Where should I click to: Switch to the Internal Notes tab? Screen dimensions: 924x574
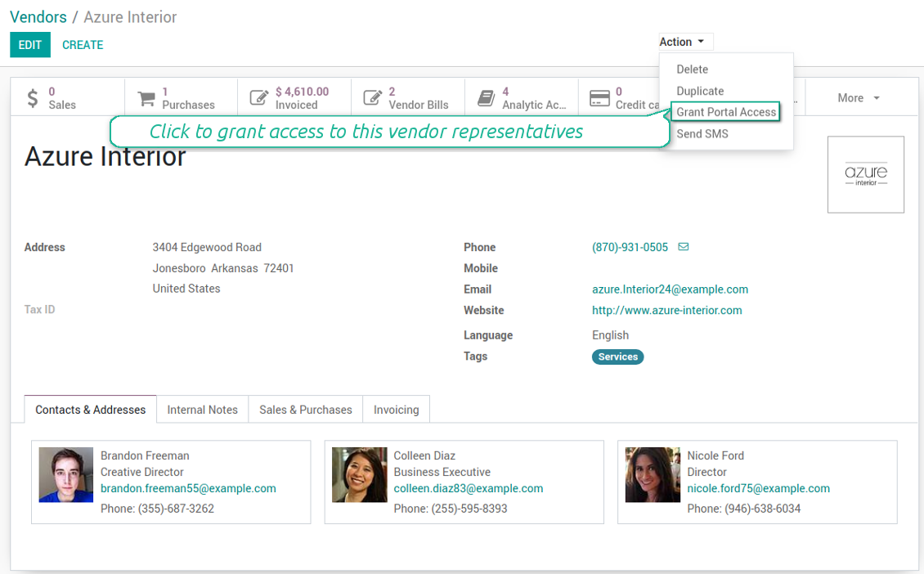(x=202, y=409)
